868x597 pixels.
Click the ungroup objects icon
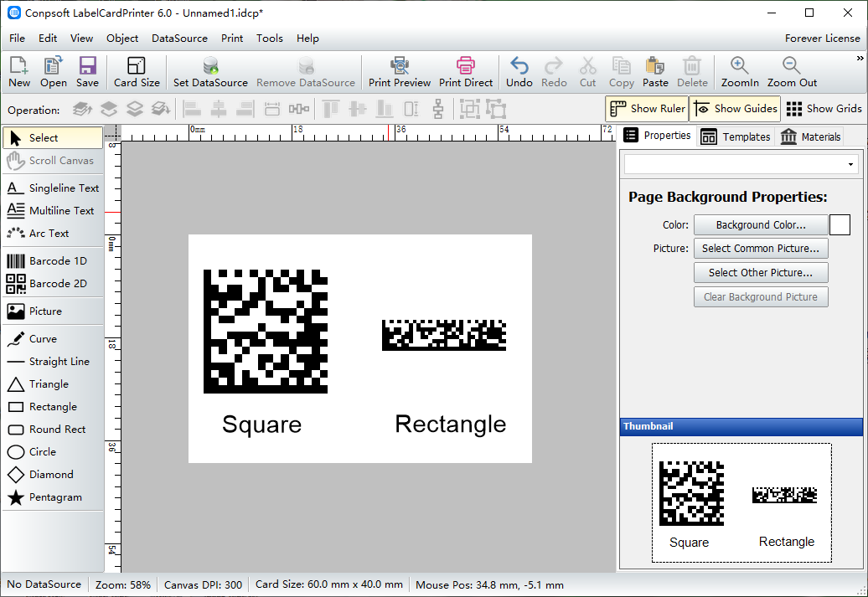(x=496, y=109)
